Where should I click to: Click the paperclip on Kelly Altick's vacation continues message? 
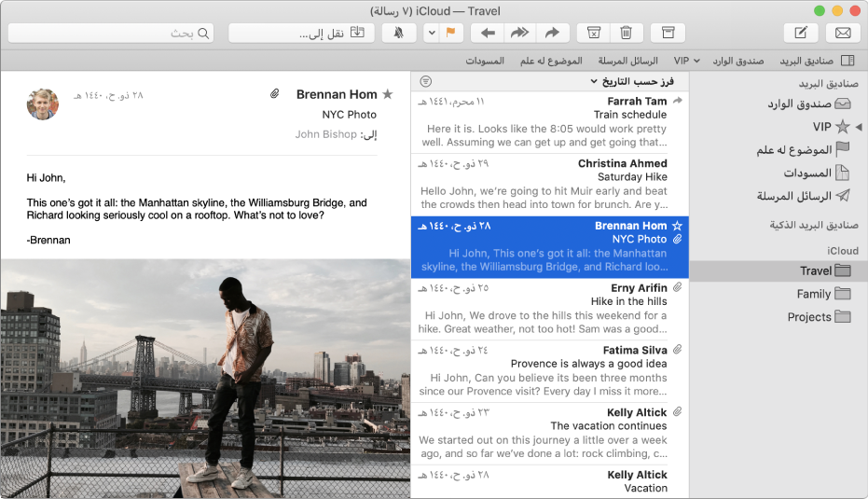tap(677, 412)
